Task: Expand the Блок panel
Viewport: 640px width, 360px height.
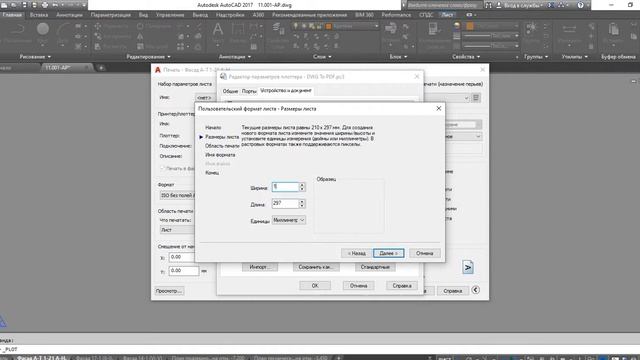Action: (398, 57)
